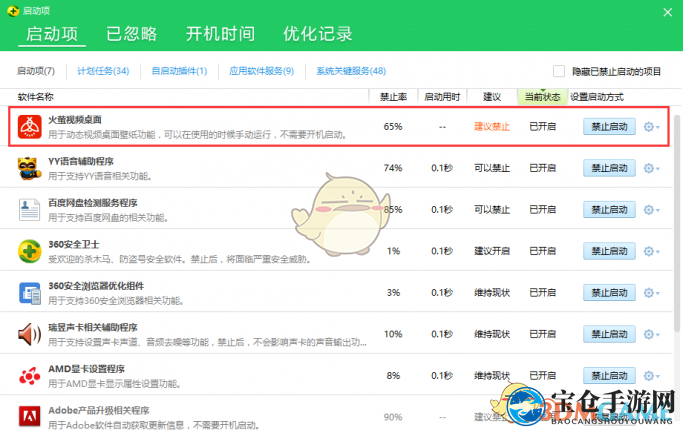Viewport: 683px width, 430px height.
Task: Click 禁止启动 for 360安全浏览器优化组件
Action: [x=609, y=293]
